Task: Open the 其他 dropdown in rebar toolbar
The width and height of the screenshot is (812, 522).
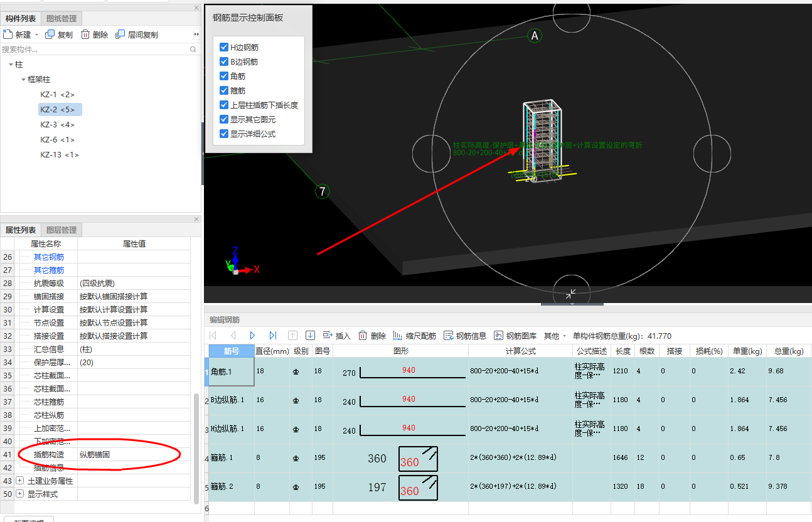Action: click(x=555, y=336)
